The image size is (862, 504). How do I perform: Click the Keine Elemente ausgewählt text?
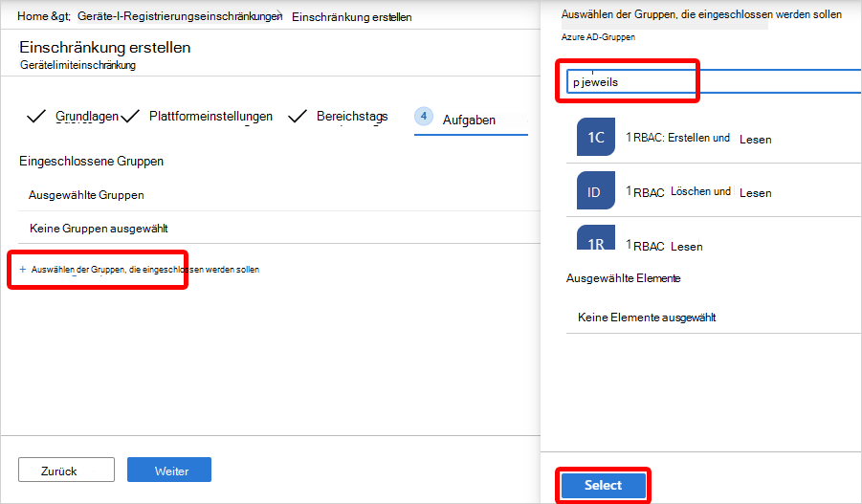(647, 318)
